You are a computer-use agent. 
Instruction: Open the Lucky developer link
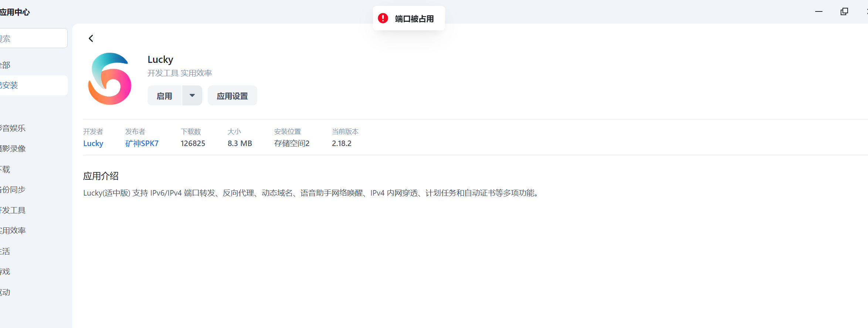93,143
